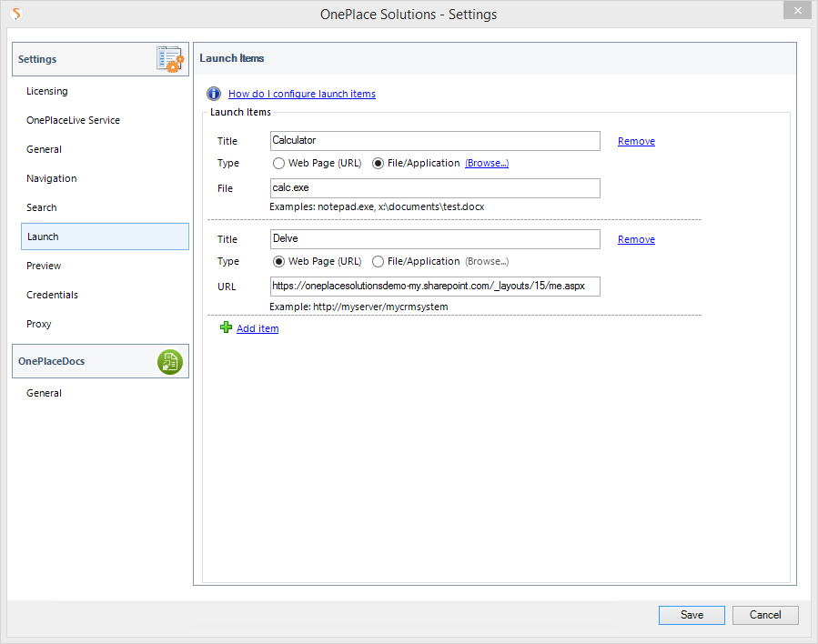
Task: Select File/Application for Delve item
Action: click(x=379, y=261)
